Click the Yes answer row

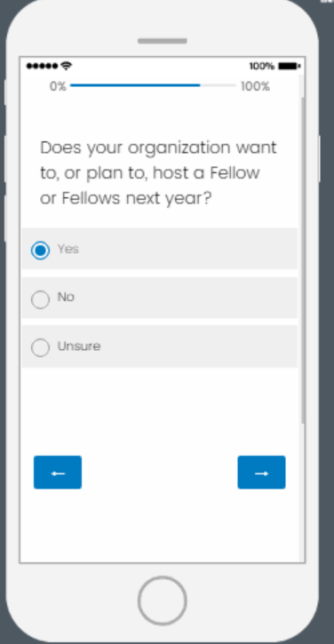159,249
